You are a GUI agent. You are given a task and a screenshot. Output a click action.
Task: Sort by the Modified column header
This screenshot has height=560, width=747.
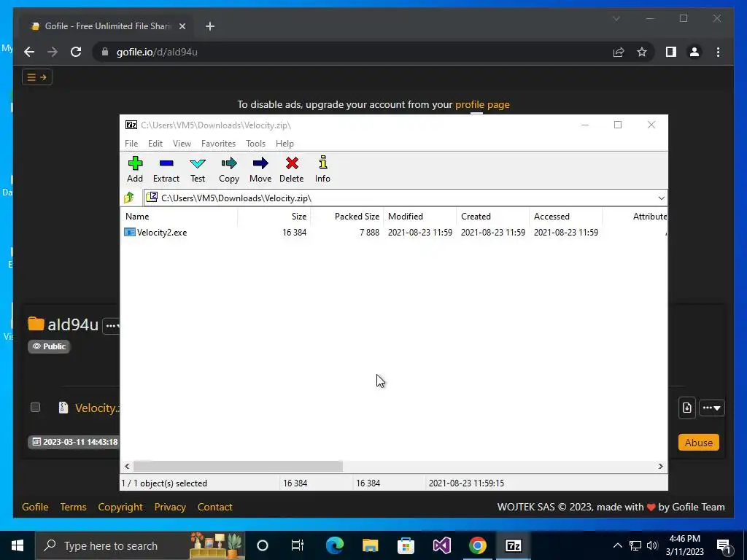(419, 216)
